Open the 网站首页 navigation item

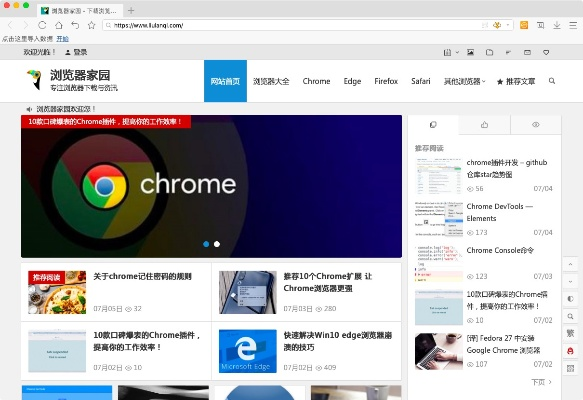[x=225, y=81]
